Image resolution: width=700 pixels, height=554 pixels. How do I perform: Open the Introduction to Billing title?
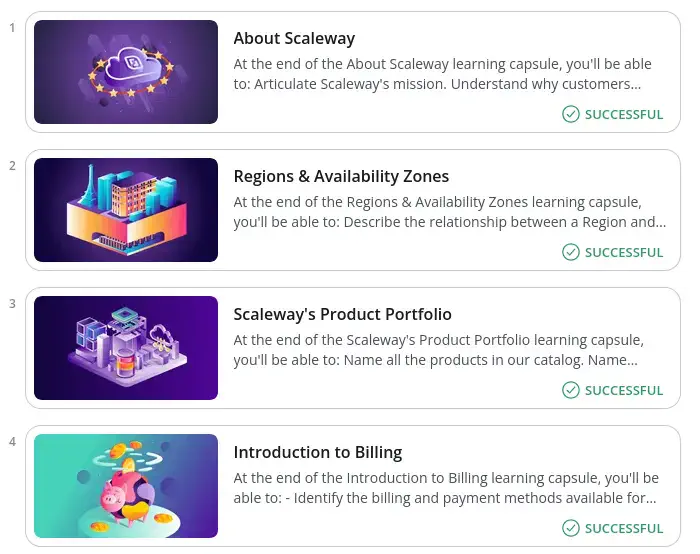pyautogui.click(x=317, y=453)
